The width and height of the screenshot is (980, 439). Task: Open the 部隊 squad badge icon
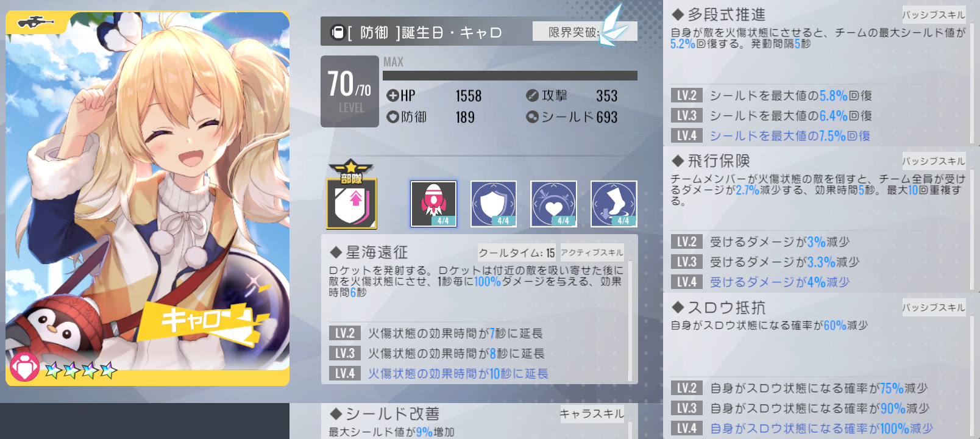[x=352, y=195]
